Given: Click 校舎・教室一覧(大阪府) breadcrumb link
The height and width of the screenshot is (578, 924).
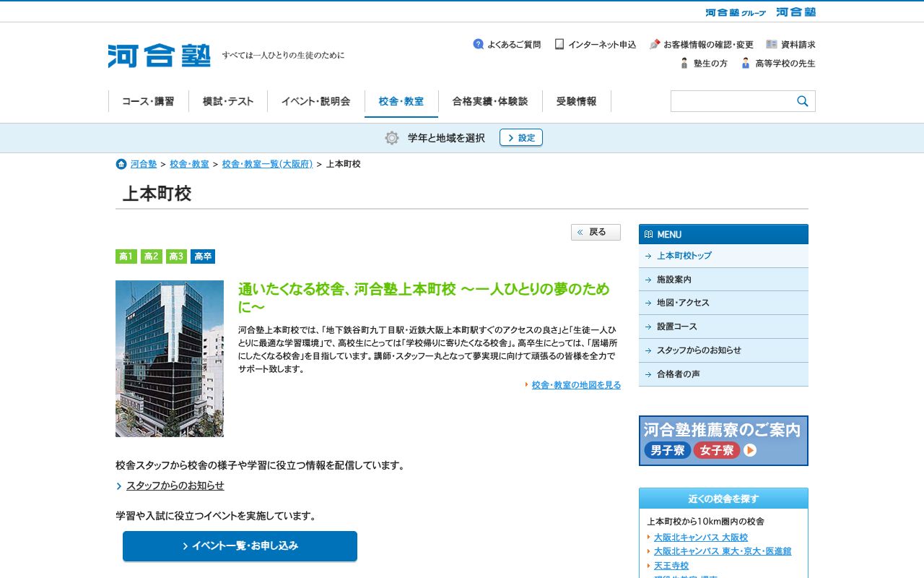Looking at the screenshot, I should [x=267, y=164].
